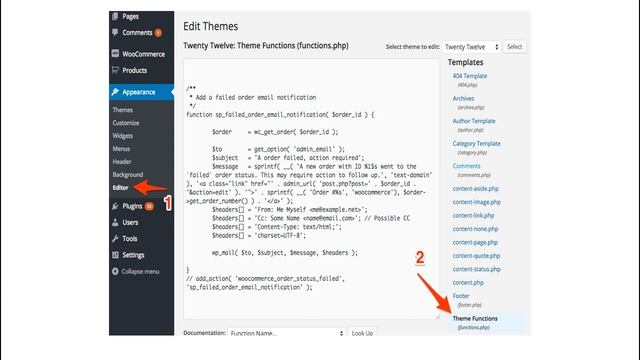The width and height of the screenshot is (640, 360).
Task: Open content-status.php template
Action: (476, 269)
